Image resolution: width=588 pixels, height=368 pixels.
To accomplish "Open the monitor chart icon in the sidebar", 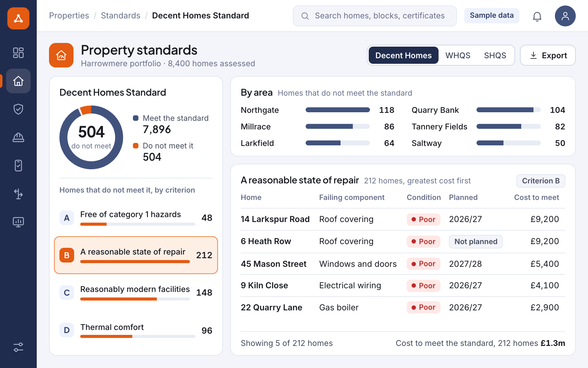I will click(x=18, y=222).
